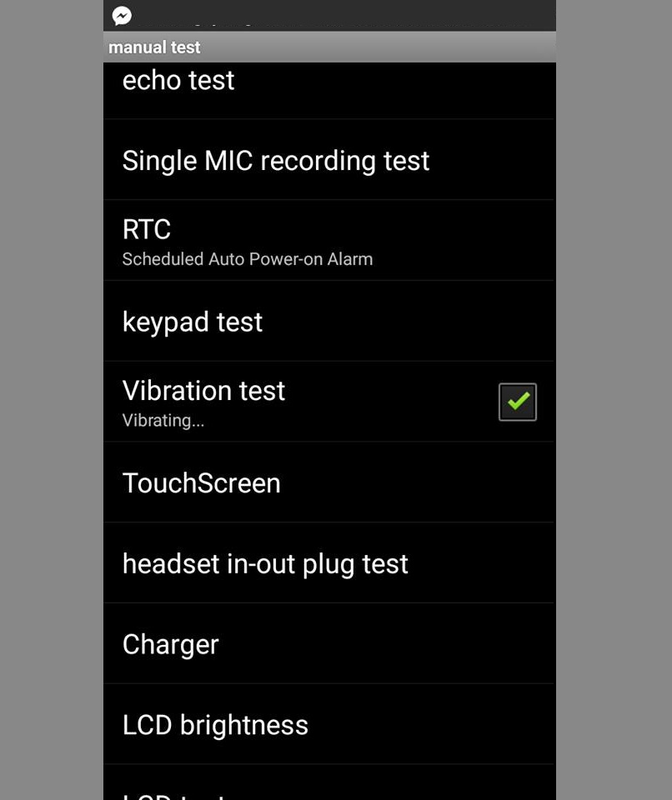Tap Scheduled Auto Power-on Alarm subtitle

click(247, 259)
